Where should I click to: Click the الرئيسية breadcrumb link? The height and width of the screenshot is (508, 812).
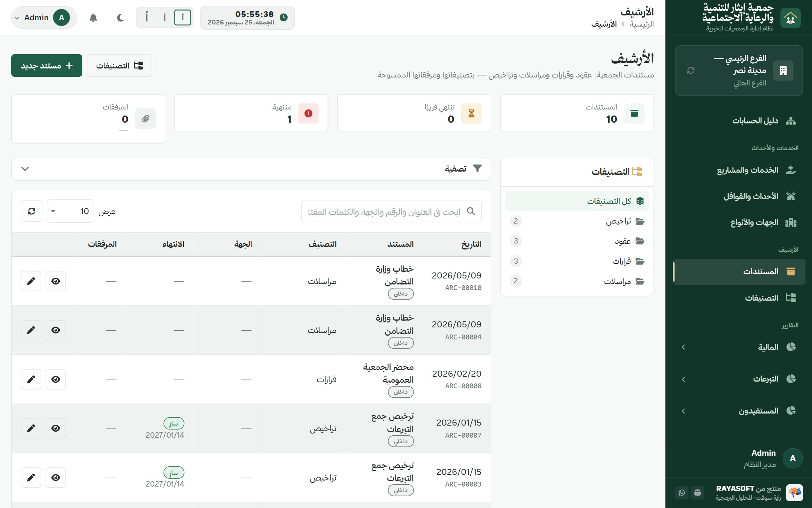[x=642, y=24]
